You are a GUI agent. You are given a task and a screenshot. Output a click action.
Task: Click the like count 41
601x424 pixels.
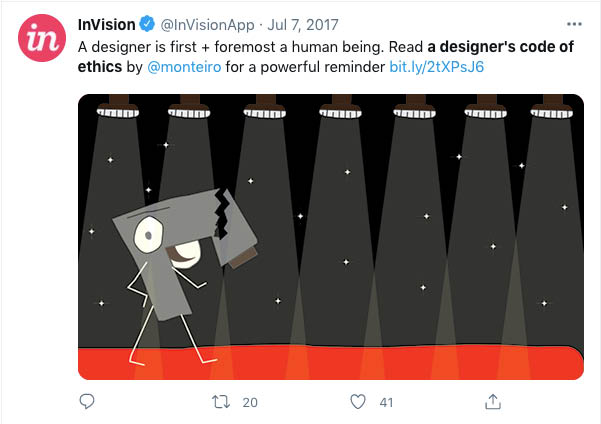(x=386, y=403)
